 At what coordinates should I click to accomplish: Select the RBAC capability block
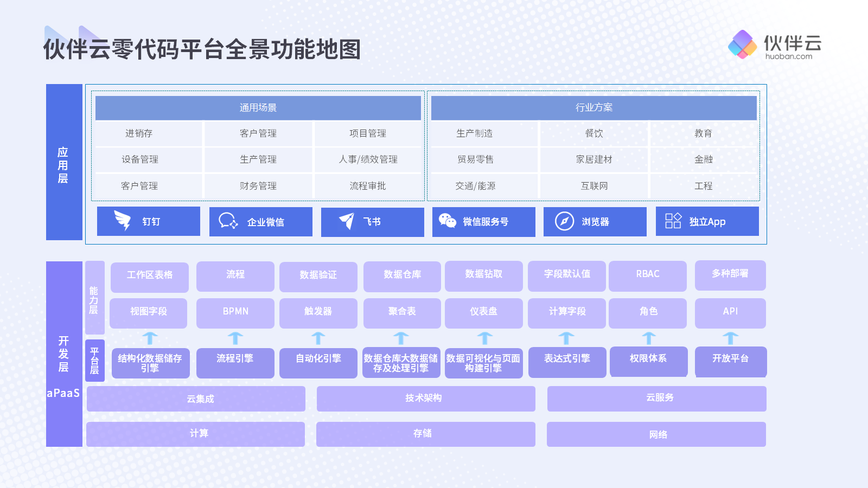coord(648,277)
